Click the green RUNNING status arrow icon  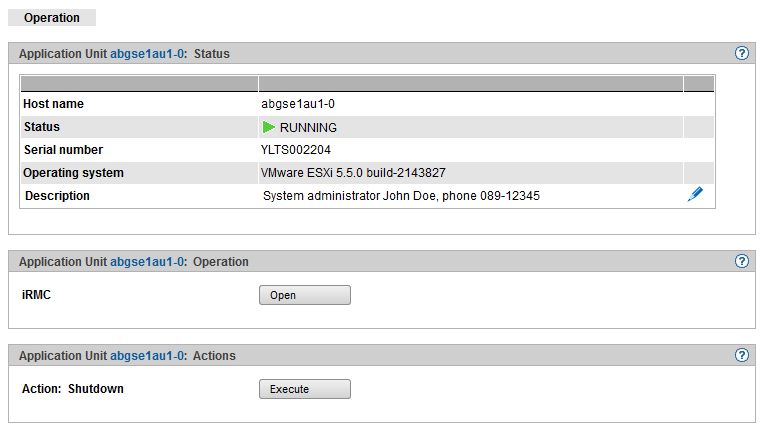point(269,127)
